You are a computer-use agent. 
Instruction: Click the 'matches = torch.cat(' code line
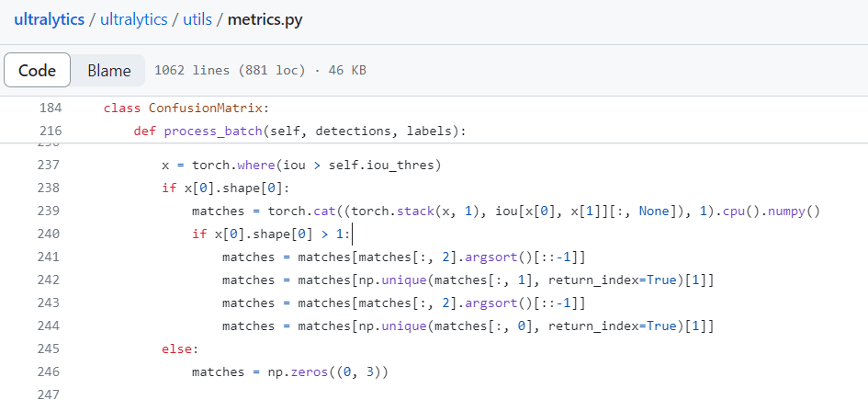(x=505, y=211)
